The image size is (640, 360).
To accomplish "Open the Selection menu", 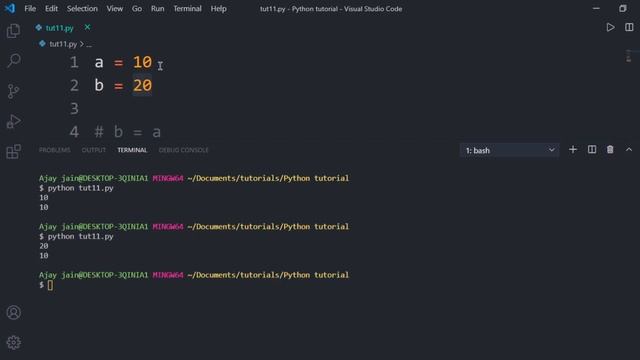I will 82,9.
